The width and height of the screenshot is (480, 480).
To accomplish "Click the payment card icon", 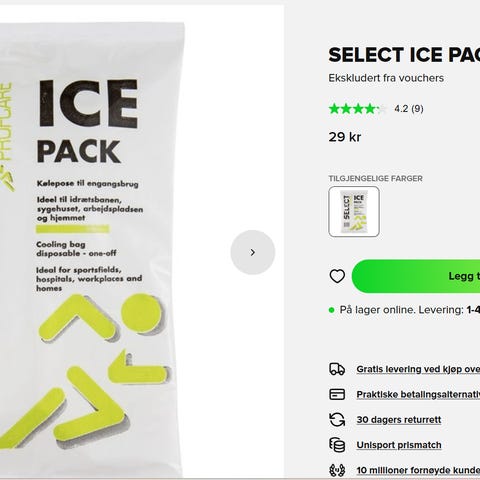I will (x=337, y=394).
